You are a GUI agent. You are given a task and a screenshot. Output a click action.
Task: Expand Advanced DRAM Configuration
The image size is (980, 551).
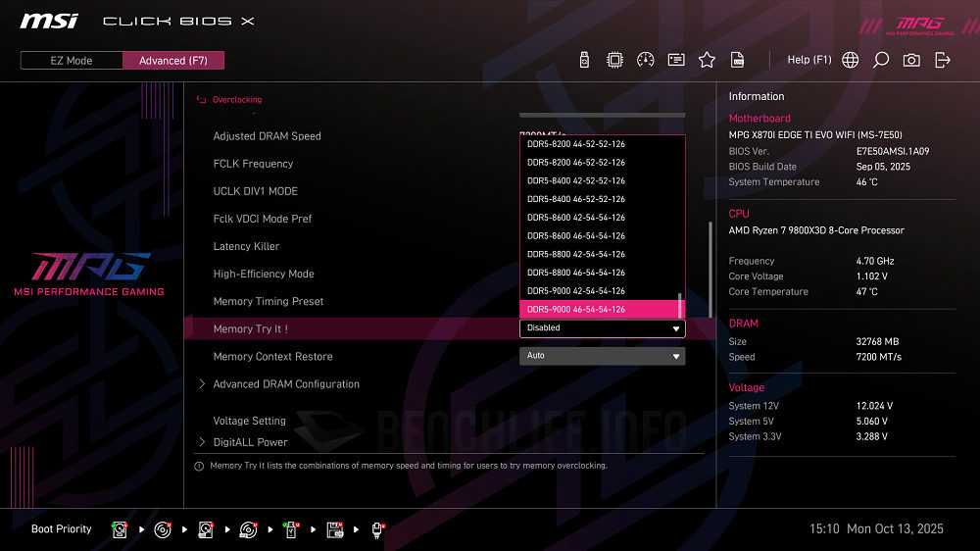pos(286,384)
